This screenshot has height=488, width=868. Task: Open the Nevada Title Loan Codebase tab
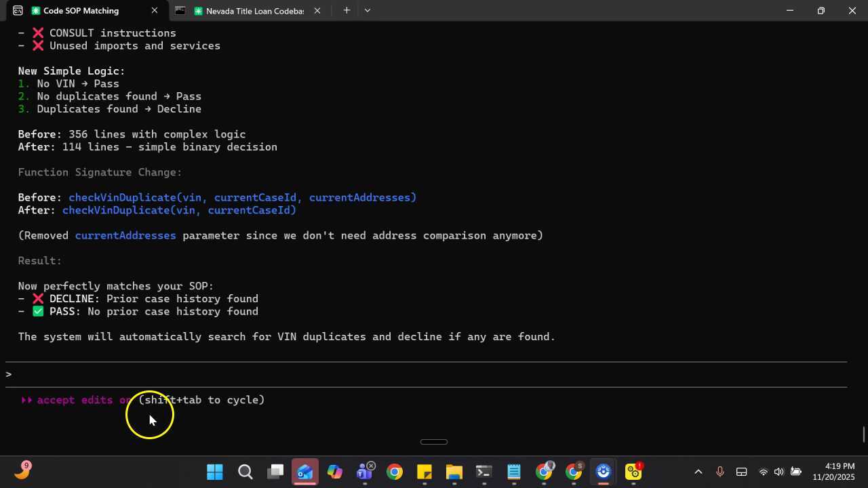248,11
